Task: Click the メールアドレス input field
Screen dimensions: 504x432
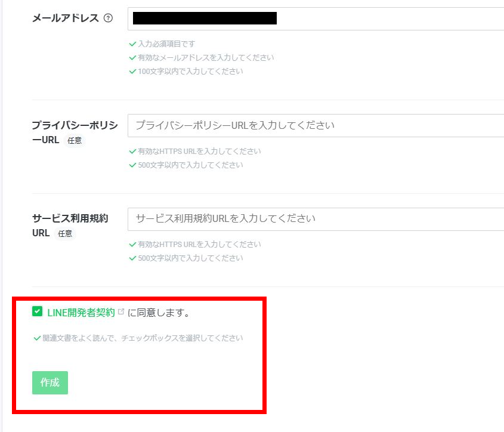Action: click(316, 18)
